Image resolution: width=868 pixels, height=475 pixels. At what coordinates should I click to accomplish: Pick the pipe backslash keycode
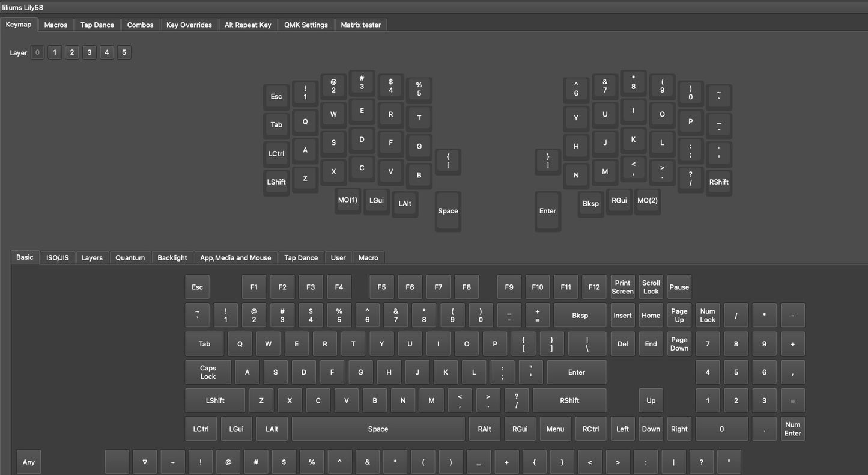coord(587,344)
